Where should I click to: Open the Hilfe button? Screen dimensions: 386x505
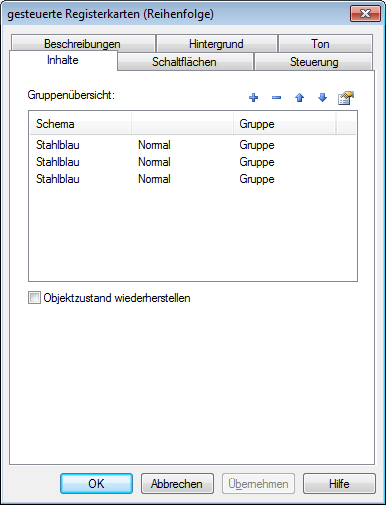tap(339, 484)
